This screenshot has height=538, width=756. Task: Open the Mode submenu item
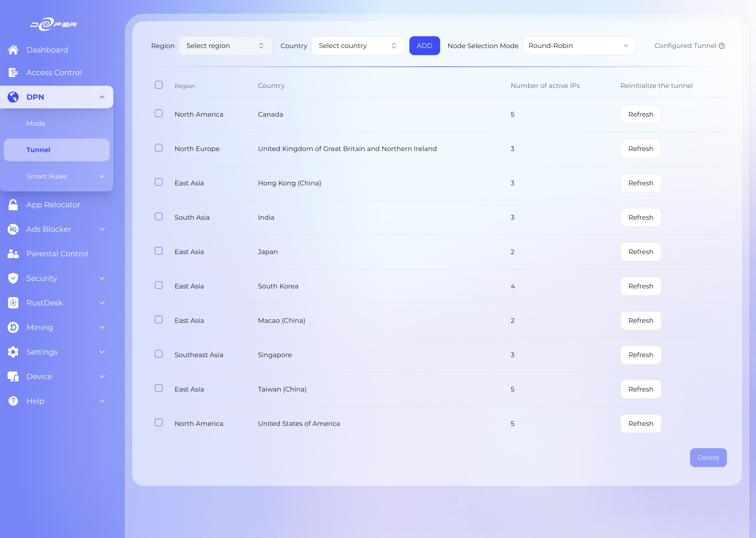tap(36, 123)
